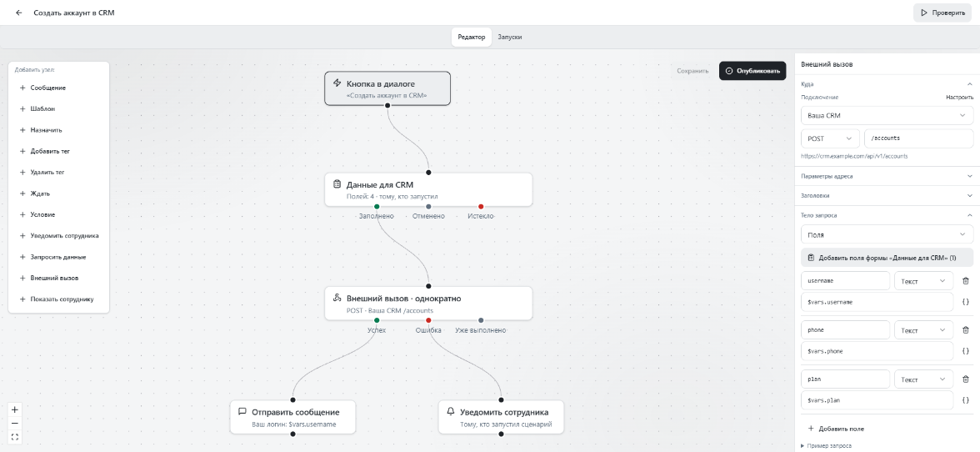
Task: Select the Отправить сообщение node title
Action: coord(296,412)
